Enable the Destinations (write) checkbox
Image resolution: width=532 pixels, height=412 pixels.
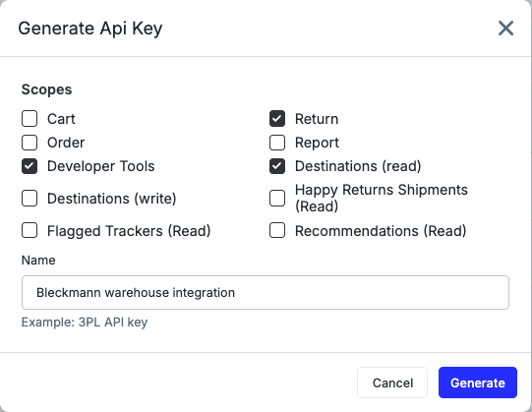[30, 199]
